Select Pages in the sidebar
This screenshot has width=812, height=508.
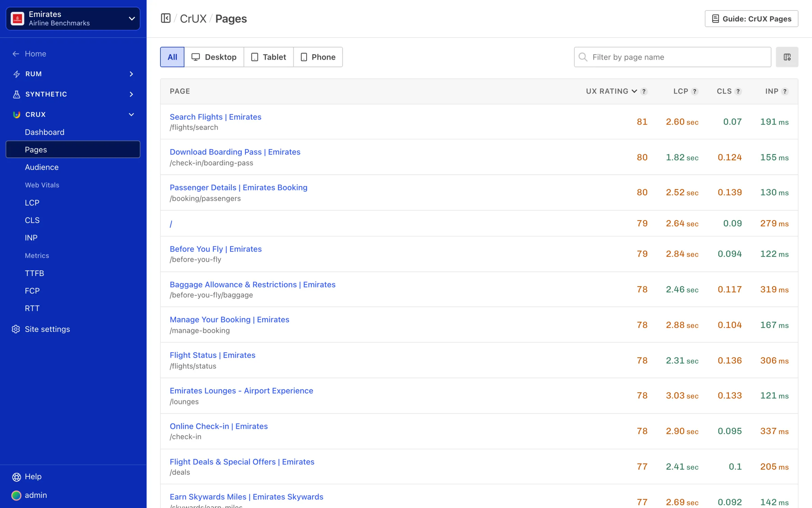click(x=73, y=149)
